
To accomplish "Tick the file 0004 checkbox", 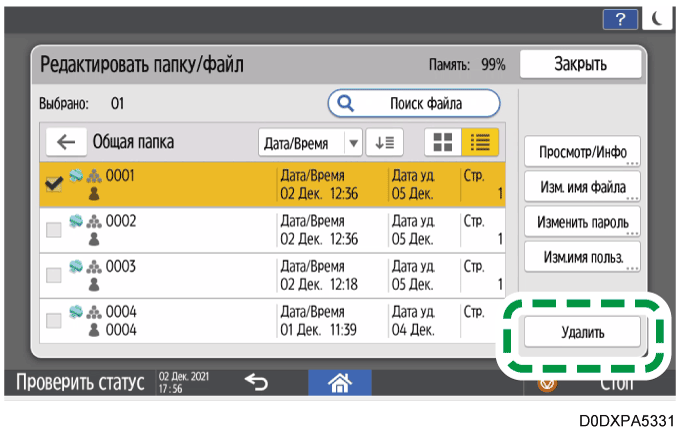I will (x=53, y=320).
